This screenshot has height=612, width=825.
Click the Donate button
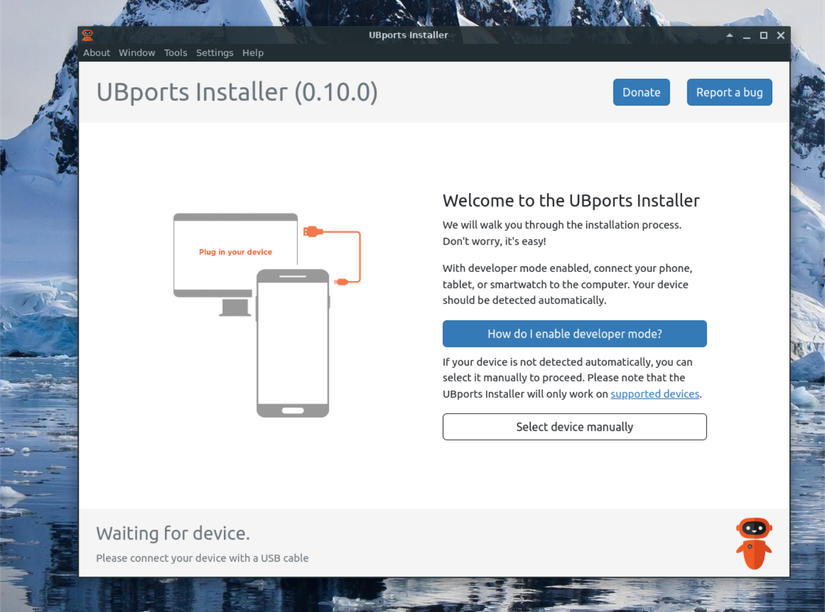tap(641, 91)
